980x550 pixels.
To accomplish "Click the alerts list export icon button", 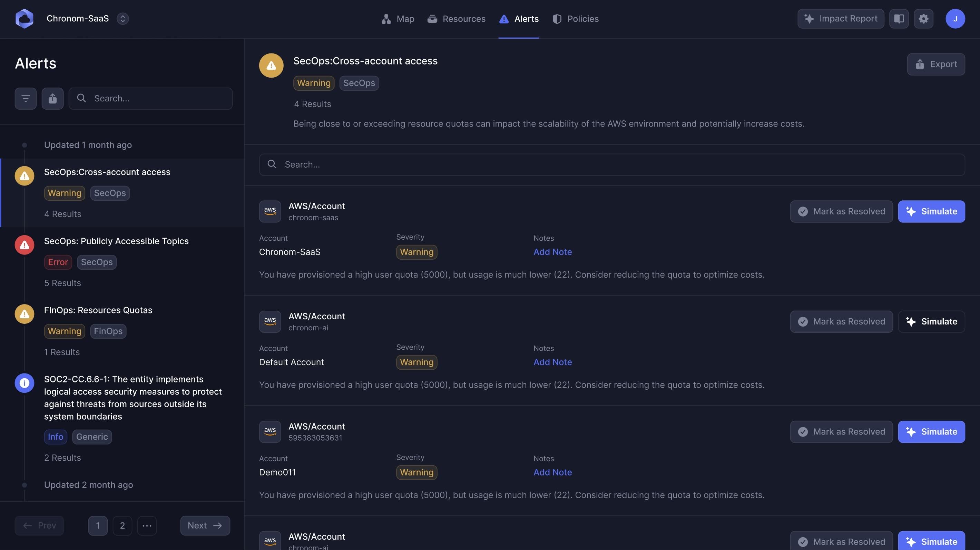I will [x=52, y=98].
